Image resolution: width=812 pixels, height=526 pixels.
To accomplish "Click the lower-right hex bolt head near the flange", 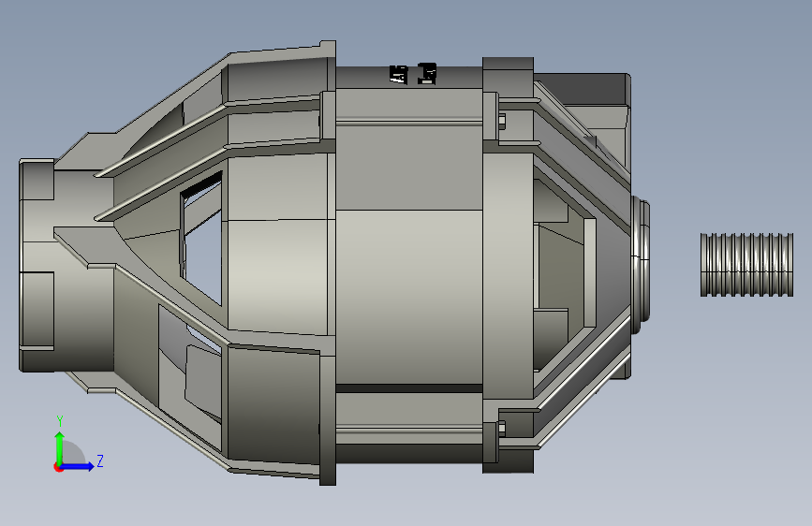I will pos(501,429).
